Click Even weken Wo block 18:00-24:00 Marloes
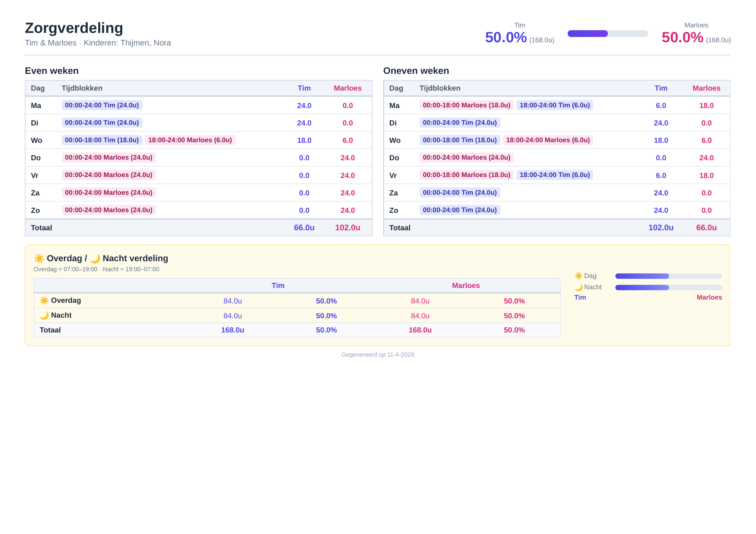The image size is (756, 534). [x=190, y=140]
